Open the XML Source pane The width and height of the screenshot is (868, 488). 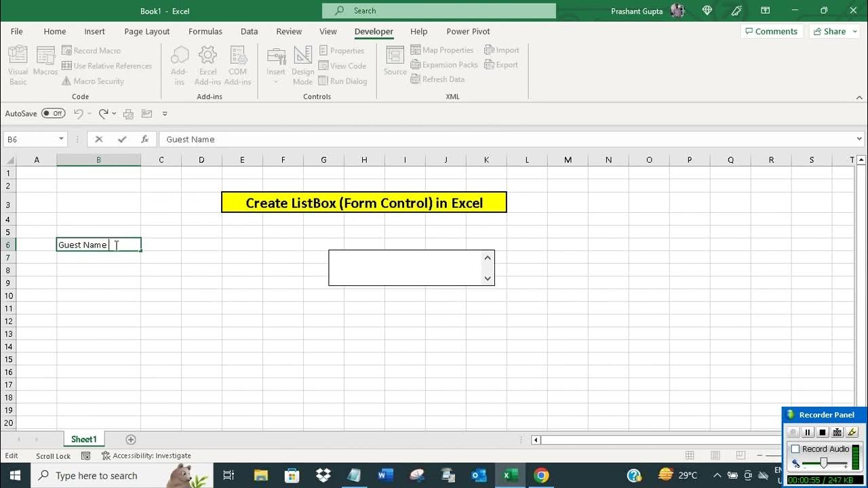coord(395,61)
